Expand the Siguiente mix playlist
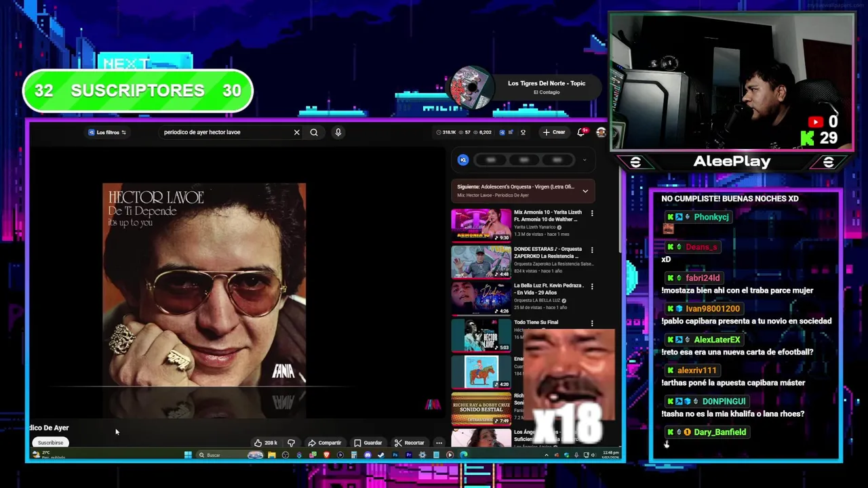Viewport: 868px width, 488px height. 585,191
